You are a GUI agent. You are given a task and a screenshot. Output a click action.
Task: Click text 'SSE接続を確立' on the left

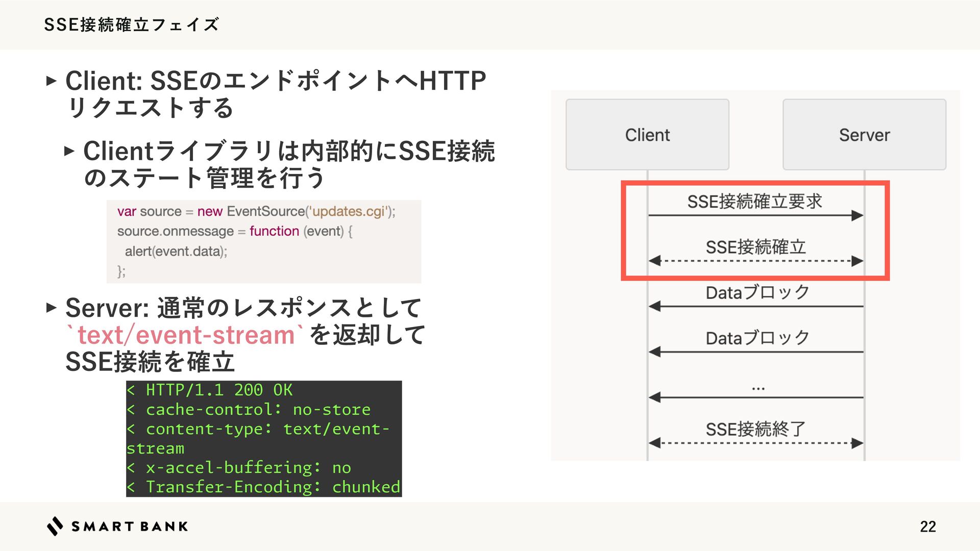click(x=150, y=362)
